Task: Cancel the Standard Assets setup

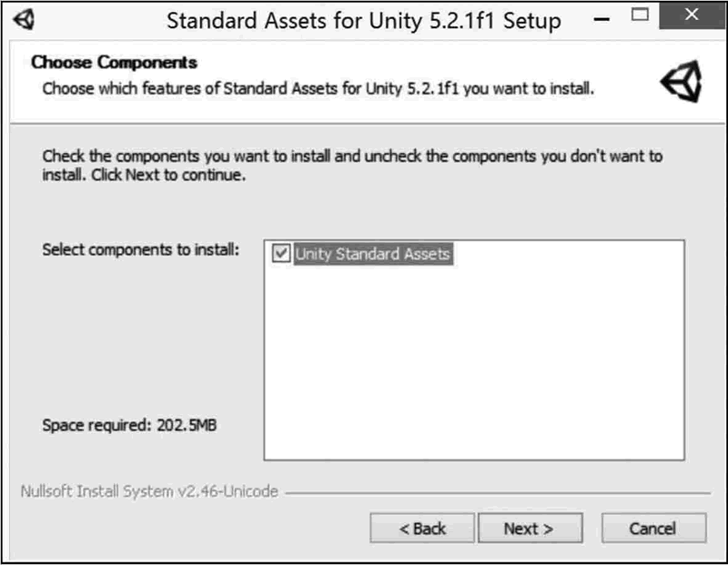Action: [x=652, y=529]
